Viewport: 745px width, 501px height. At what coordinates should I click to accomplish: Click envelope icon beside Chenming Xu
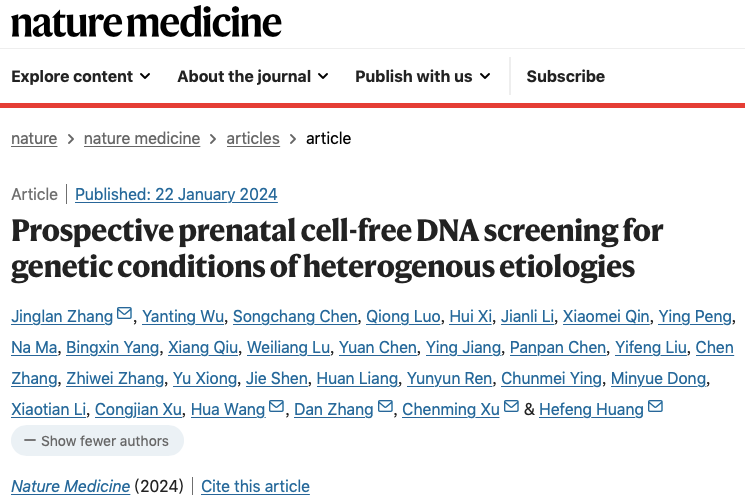[511, 406]
